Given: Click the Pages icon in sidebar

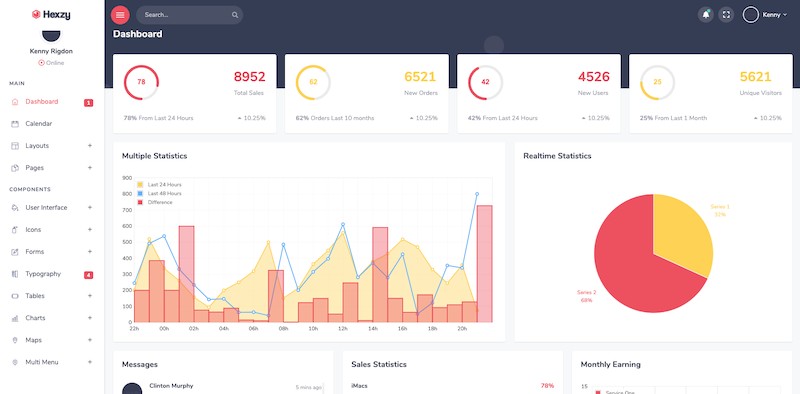Looking at the screenshot, I should tap(15, 168).
